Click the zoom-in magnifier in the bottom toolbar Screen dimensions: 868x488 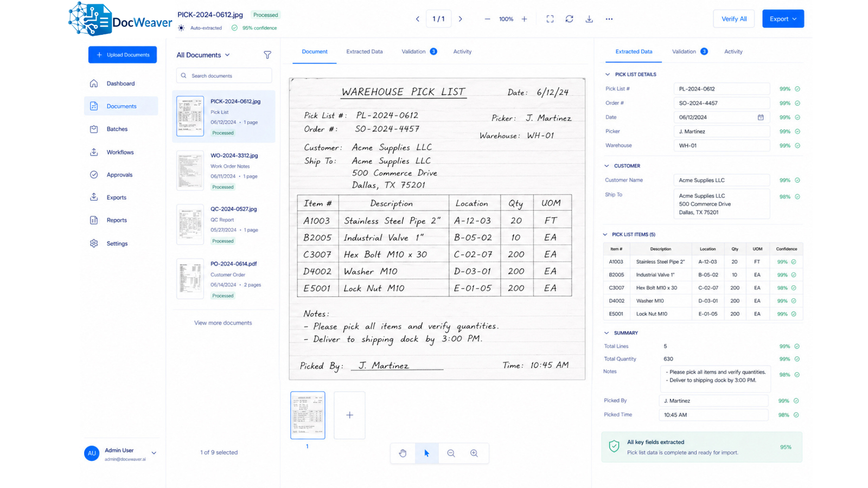click(474, 453)
